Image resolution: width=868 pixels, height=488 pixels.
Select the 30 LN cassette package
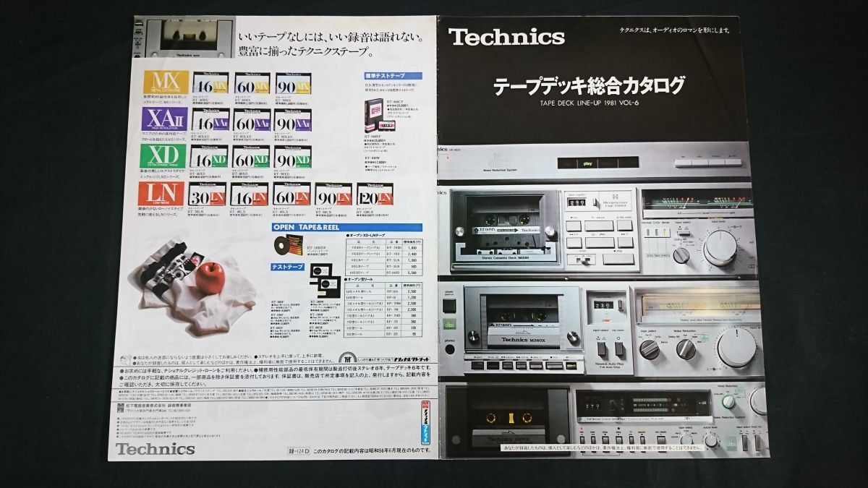pos(207,194)
